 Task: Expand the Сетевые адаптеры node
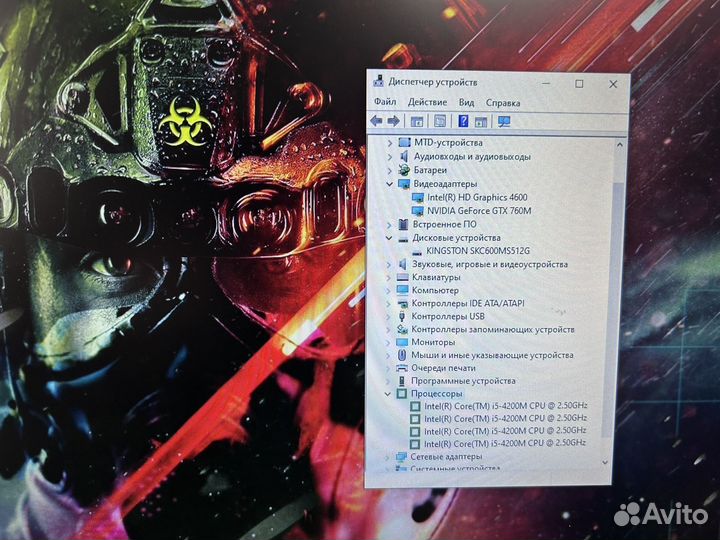[x=387, y=457]
